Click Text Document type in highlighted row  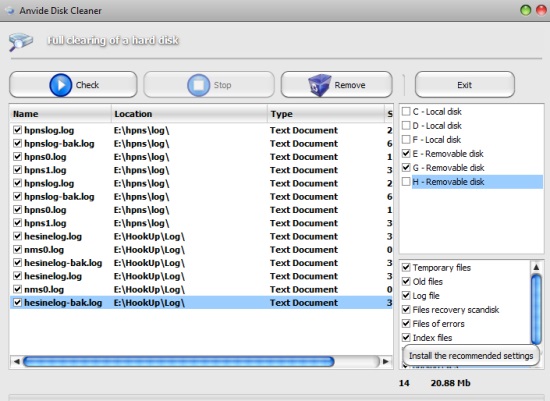pyautogui.click(x=304, y=303)
